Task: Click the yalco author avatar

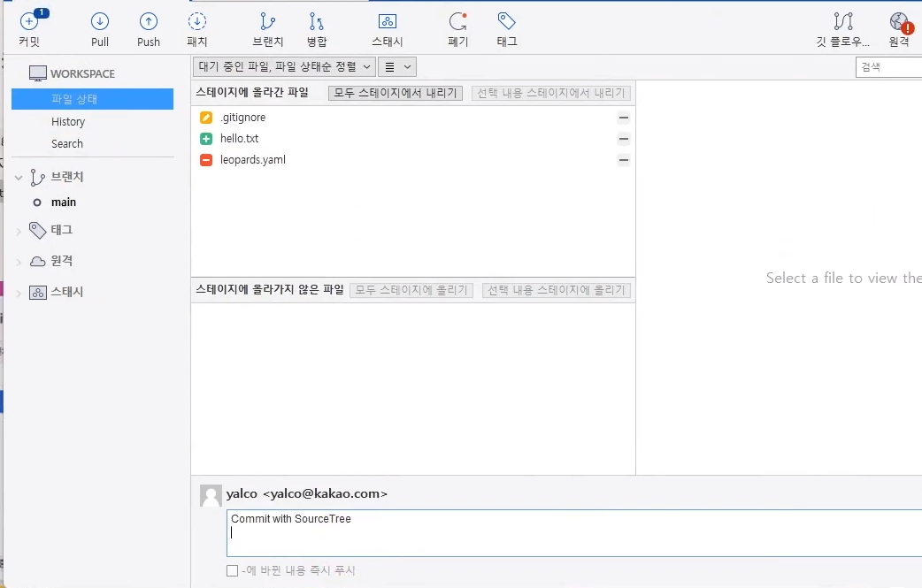Action: 211,495
